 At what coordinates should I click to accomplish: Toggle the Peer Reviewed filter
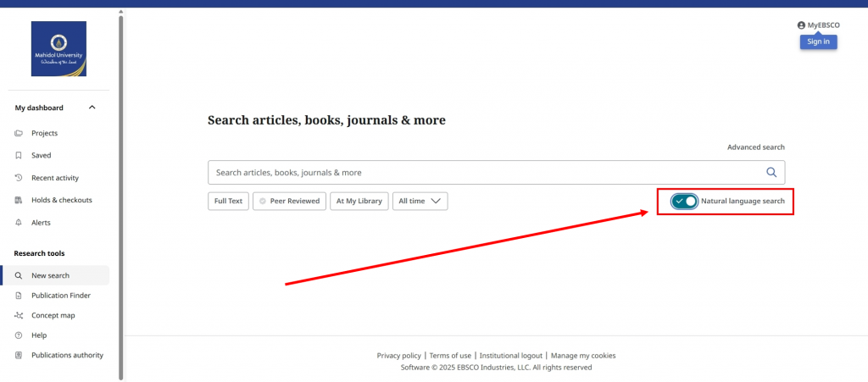(290, 202)
